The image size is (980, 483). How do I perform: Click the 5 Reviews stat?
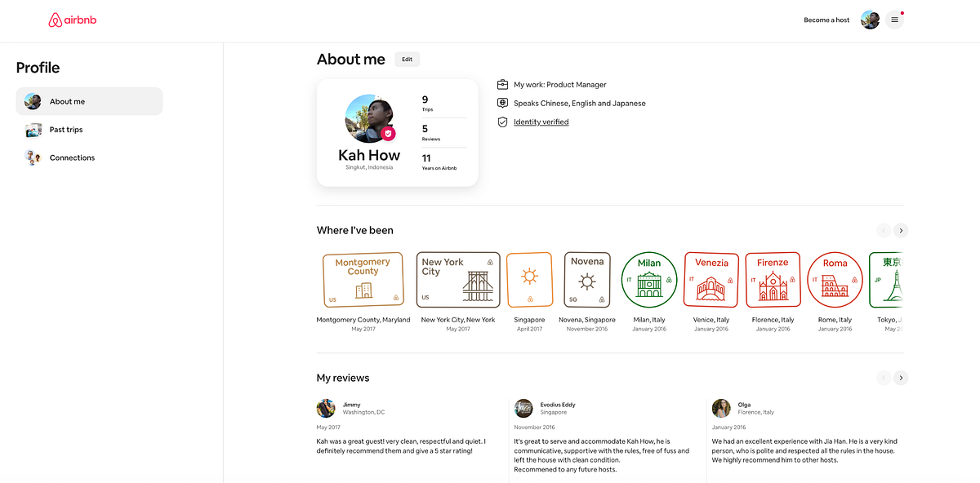tap(431, 133)
